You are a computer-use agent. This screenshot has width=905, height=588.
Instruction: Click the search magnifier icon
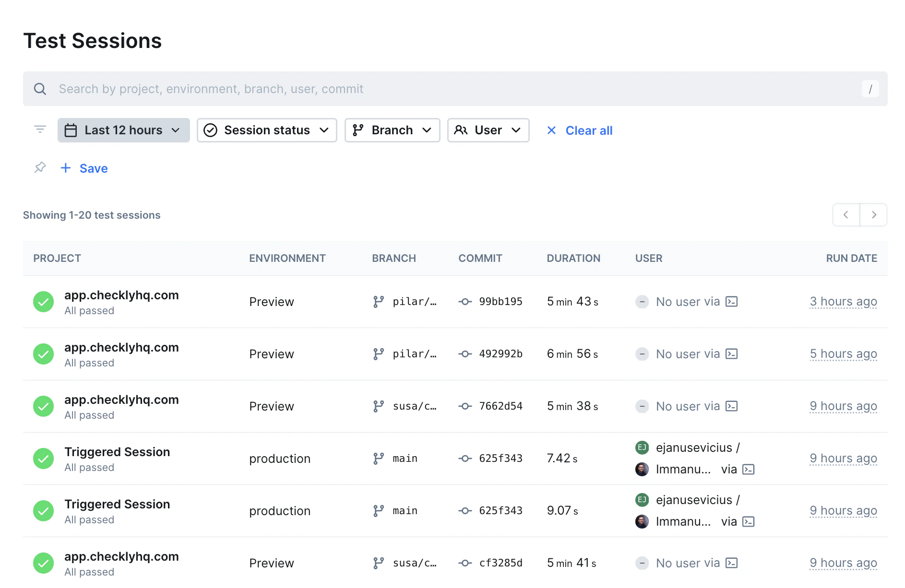[x=40, y=89]
